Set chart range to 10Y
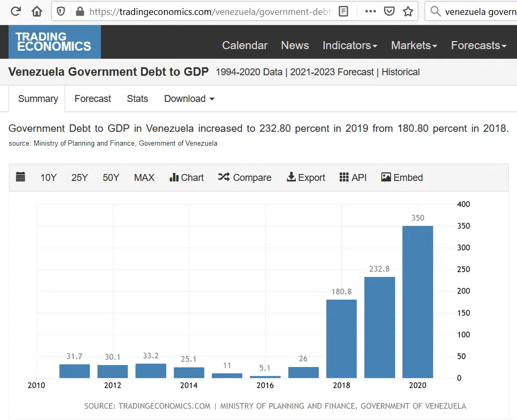The width and height of the screenshot is (517, 420). [x=49, y=178]
